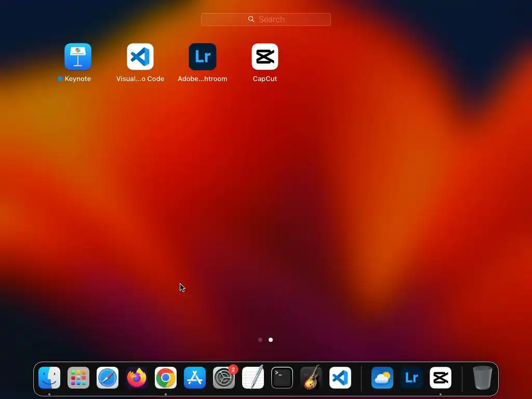Open Safari from the Dock
Screen dimensions: 532x399
[x=108, y=378]
